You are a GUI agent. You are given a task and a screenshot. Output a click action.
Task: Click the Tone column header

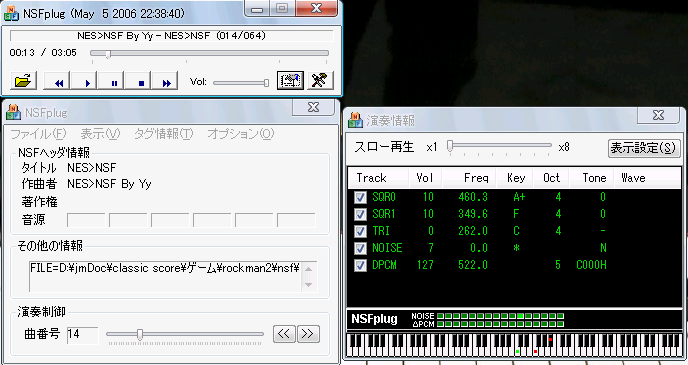pos(591,178)
